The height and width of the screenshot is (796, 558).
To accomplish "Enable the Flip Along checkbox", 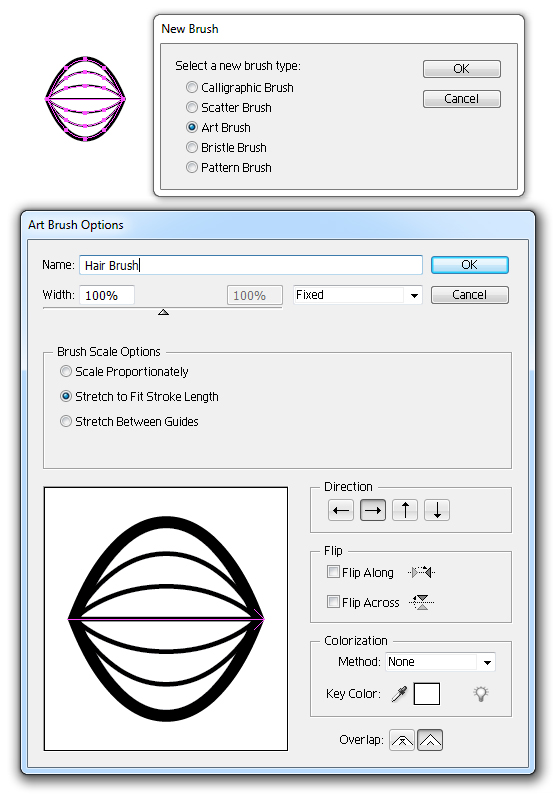I will point(333,572).
